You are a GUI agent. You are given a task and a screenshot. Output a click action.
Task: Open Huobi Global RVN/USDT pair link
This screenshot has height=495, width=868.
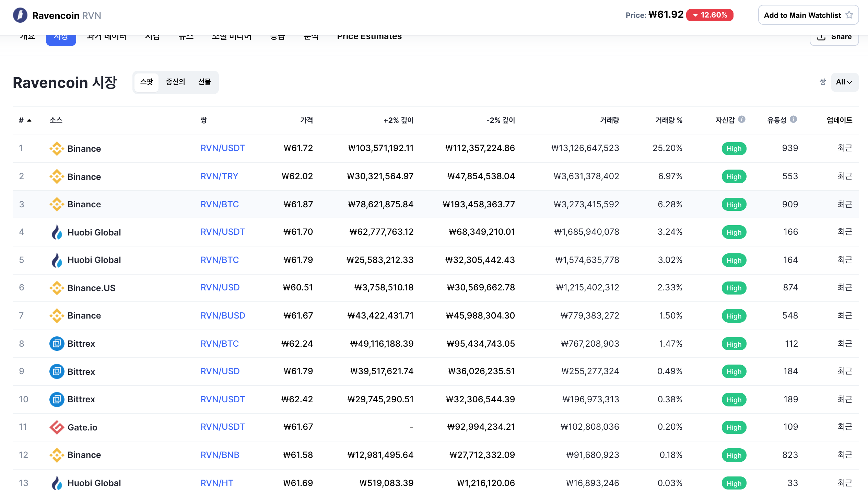click(223, 232)
